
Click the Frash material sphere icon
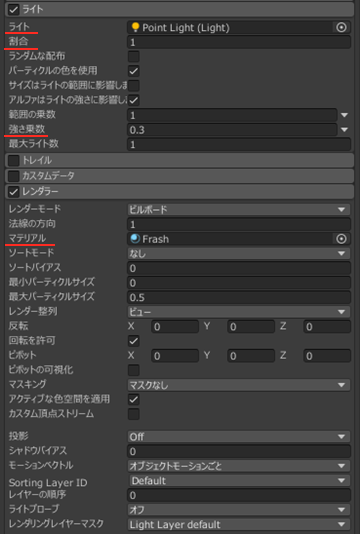[x=135, y=239]
